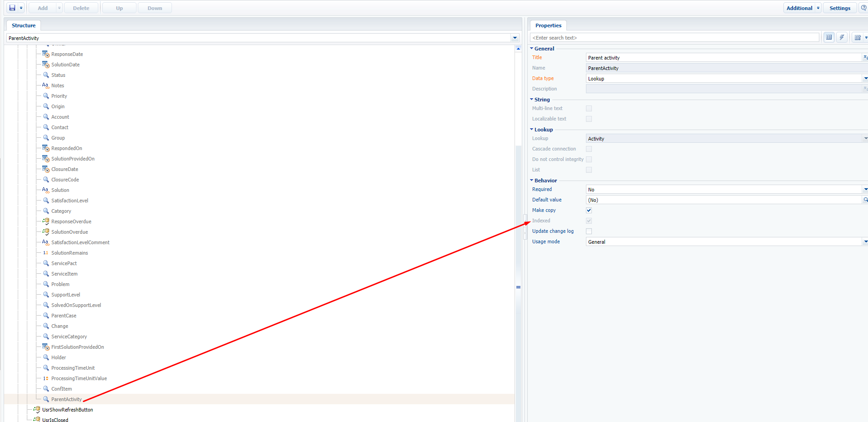Click the lookup icon beside ParentActivity
The image size is (868, 422).
pos(46,399)
